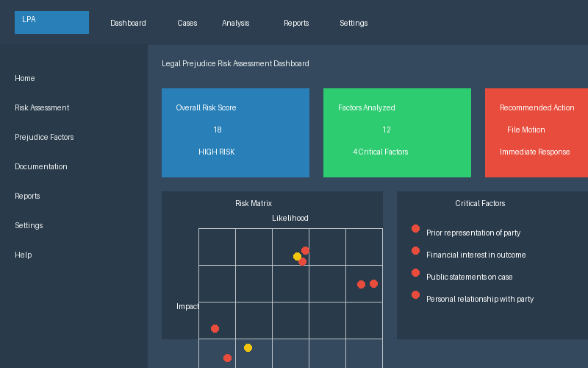Screen dimensions: 588x368
Task: Click the risk score value 18
Action: [x=218, y=130]
